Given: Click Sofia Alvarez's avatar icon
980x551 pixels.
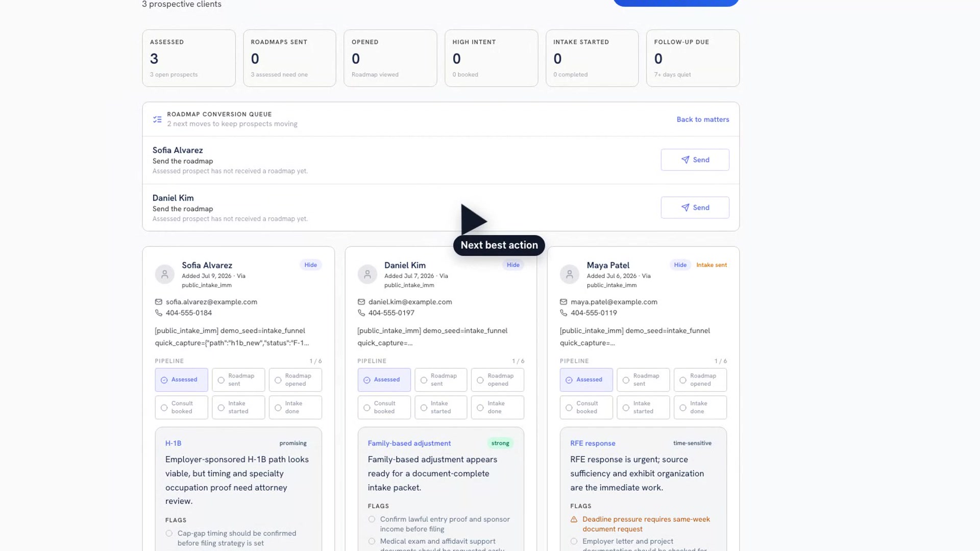Looking at the screenshot, I should click(164, 274).
